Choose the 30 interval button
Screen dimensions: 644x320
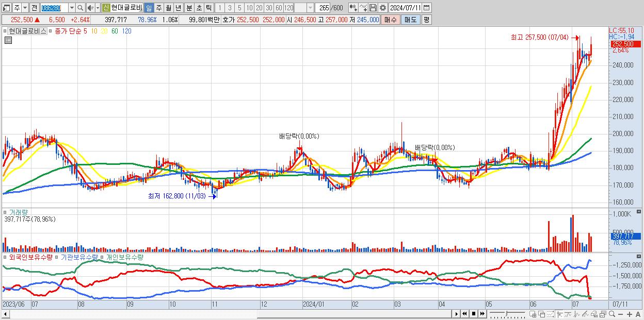269,8
